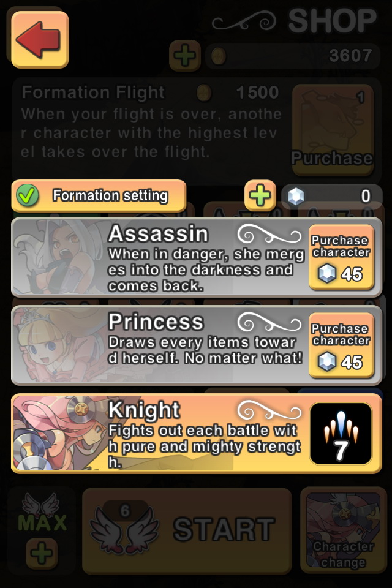Open the Character change button
The height and width of the screenshot is (588, 392).
pos(343,530)
